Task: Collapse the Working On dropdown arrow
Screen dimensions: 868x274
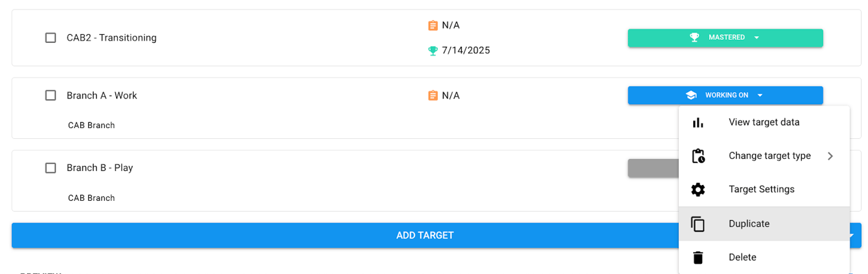Action: [760, 95]
